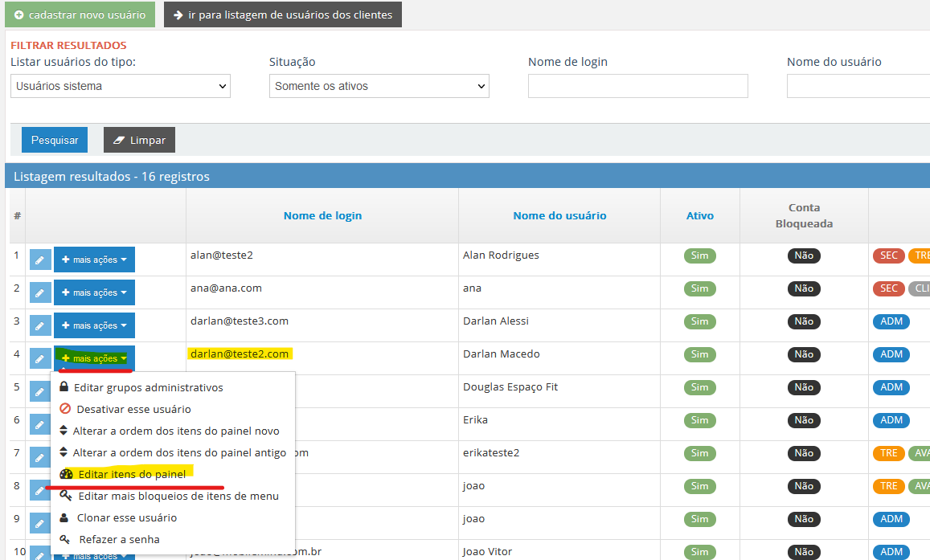Click the edit pencil icon in row 2

pyautogui.click(x=39, y=293)
